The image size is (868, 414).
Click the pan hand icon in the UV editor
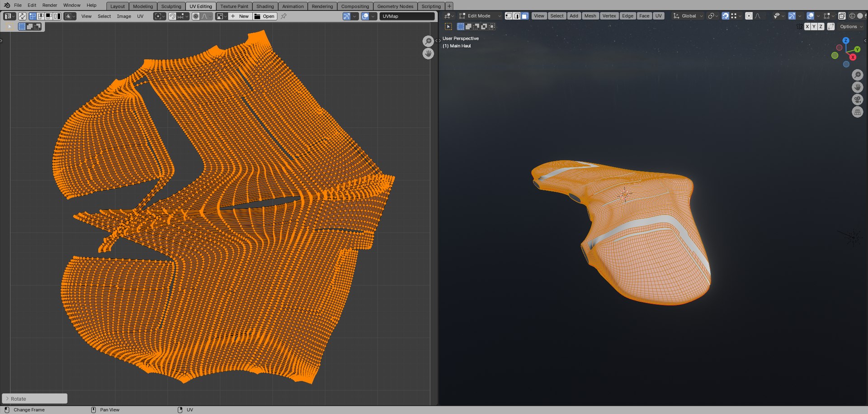click(428, 53)
